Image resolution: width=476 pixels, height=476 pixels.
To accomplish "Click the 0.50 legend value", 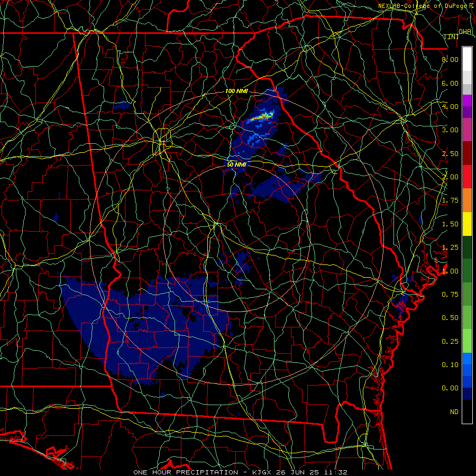I will click(450, 318).
